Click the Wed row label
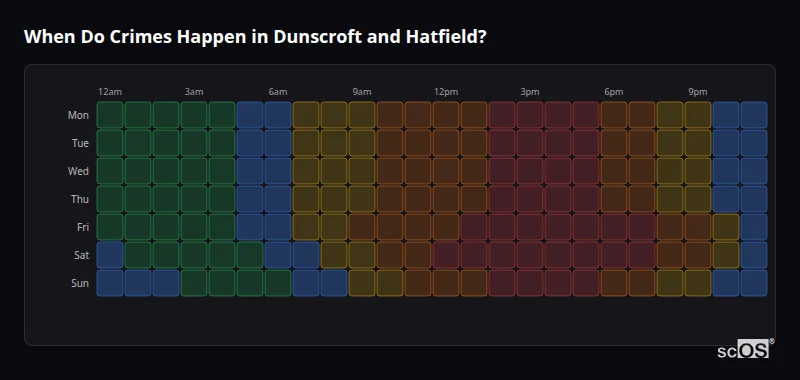 tap(78, 171)
